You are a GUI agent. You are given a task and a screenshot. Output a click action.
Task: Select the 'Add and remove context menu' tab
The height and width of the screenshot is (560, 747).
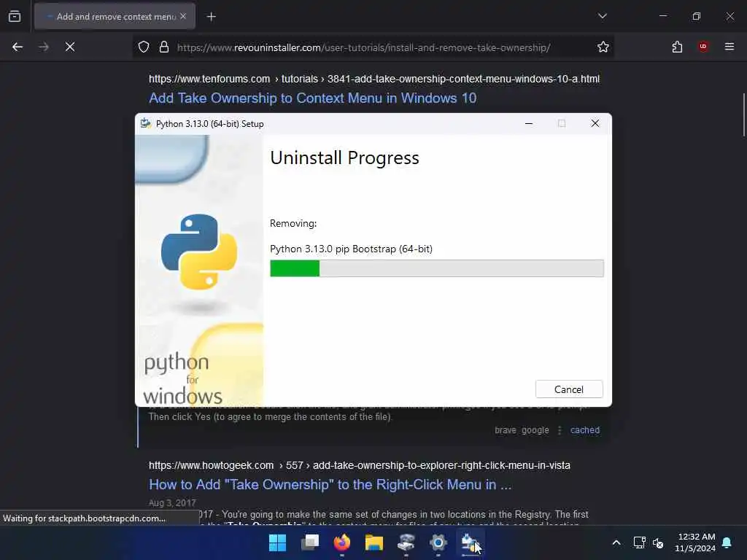point(115,16)
